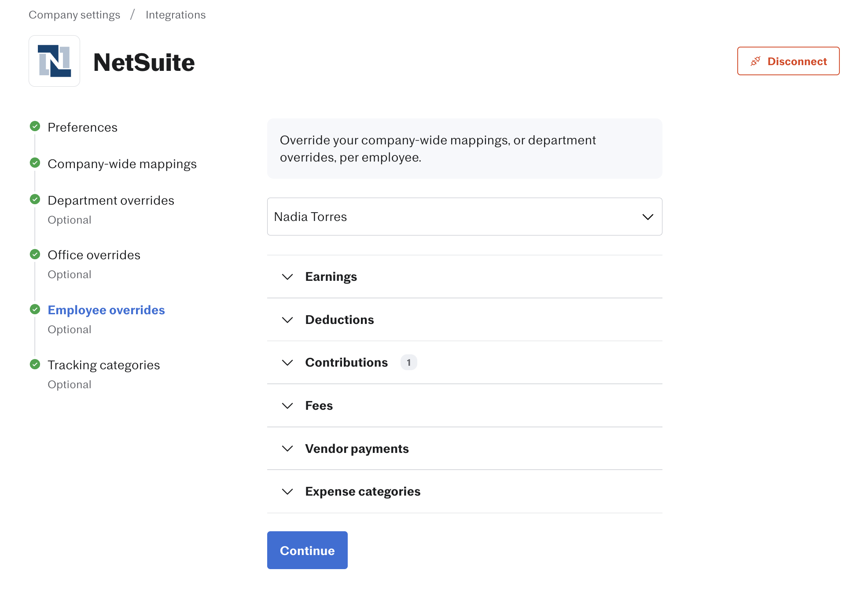This screenshot has height=603, width=868.
Task: Click the NetSuite logo icon
Action: 54,61
